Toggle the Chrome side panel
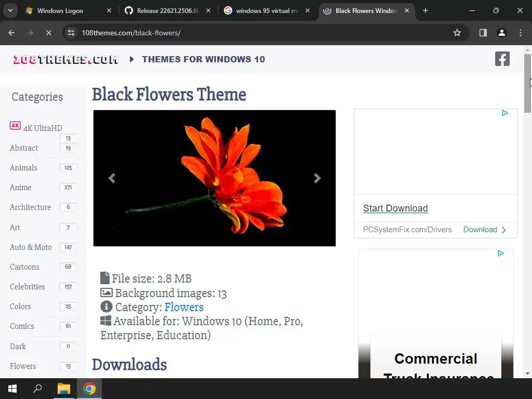532x399 pixels. pos(483,33)
